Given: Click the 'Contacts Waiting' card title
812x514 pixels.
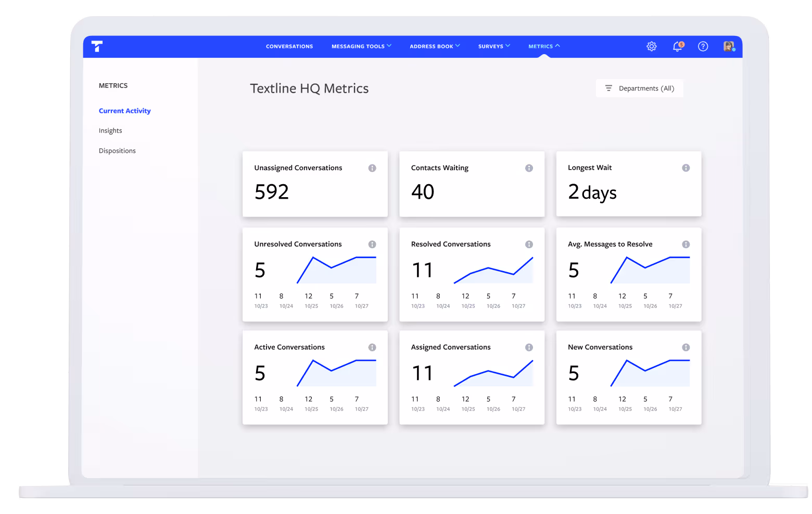Looking at the screenshot, I should [x=440, y=168].
